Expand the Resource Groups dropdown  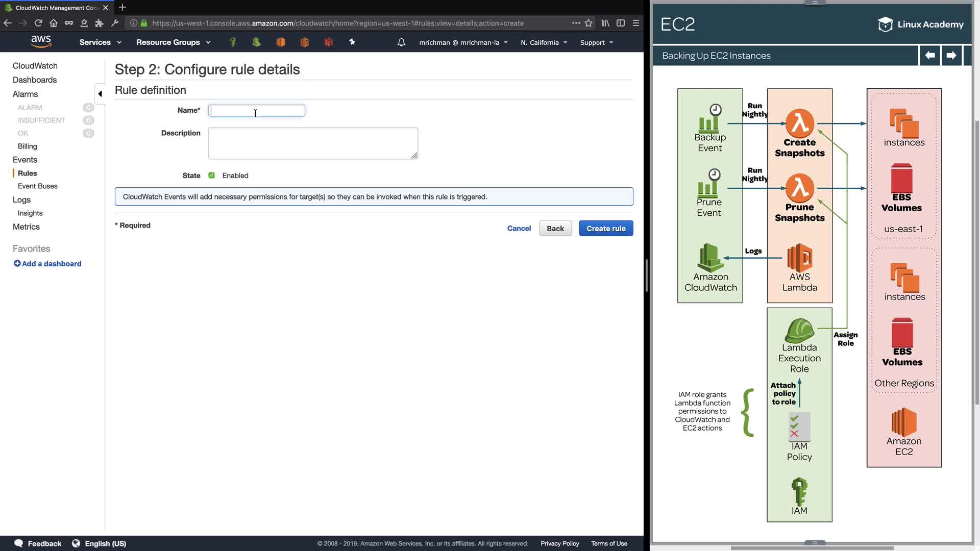coord(173,42)
